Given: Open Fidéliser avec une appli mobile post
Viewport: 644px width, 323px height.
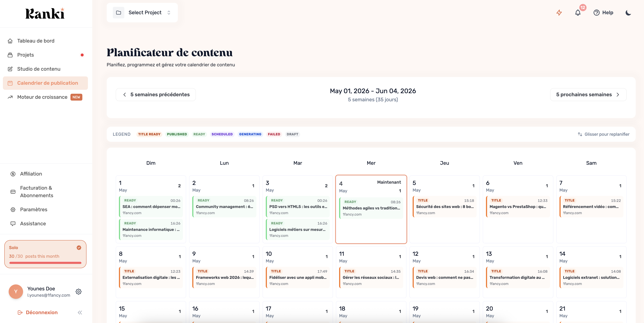Looking at the screenshot, I should pyautogui.click(x=297, y=277).
